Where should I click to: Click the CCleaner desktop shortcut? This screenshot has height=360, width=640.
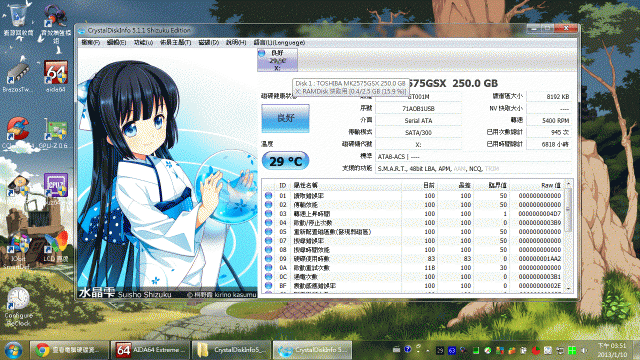click(18, 133)
